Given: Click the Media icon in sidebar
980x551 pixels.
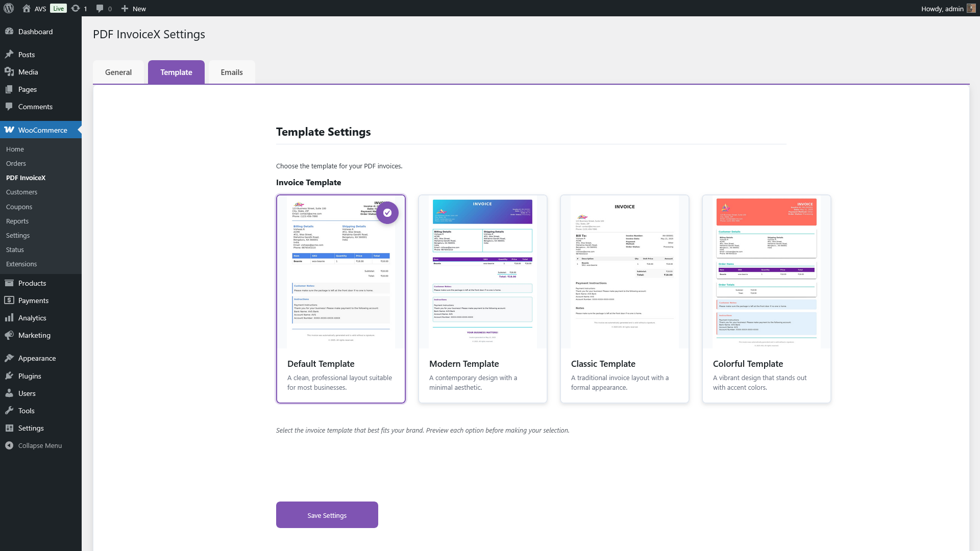Looking at the screenshot, I should (9, 71).
